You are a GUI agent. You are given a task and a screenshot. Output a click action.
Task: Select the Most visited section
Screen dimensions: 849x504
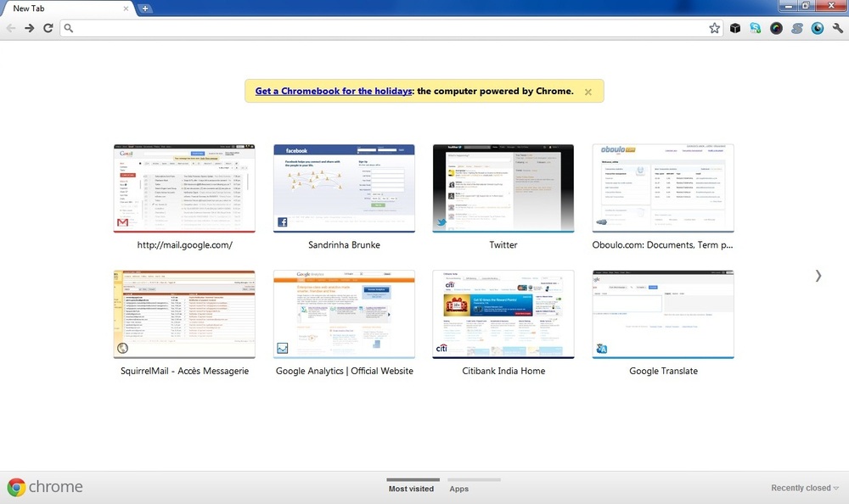pyautogui.click(x=412, y=489)
